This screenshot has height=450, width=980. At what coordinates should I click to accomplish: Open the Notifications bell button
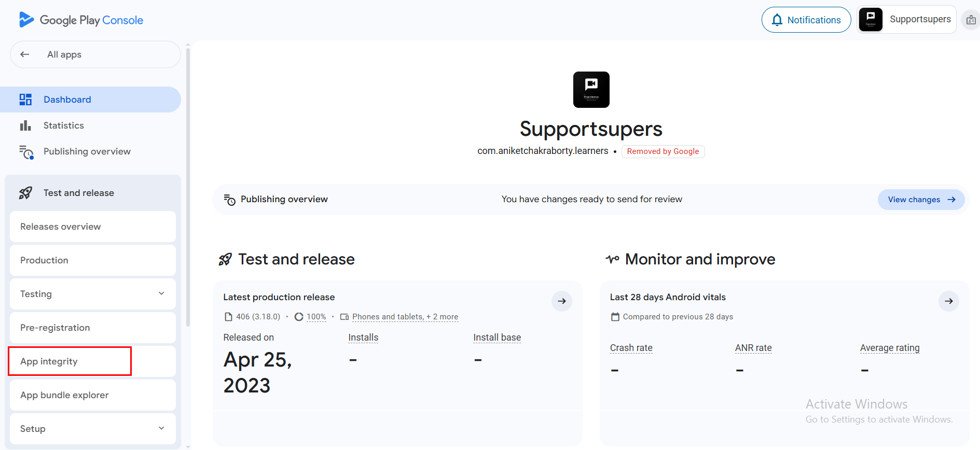click(x=806, y=20)
